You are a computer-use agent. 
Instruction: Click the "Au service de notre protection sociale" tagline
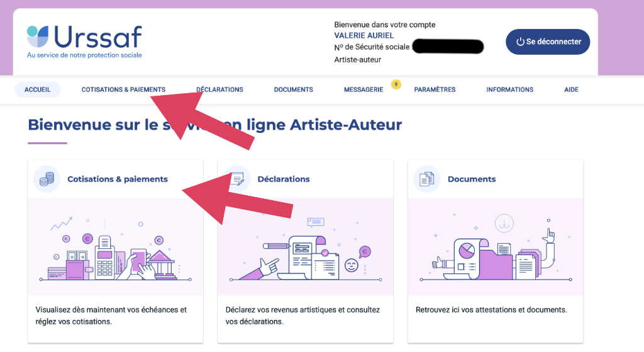(x=84, y=55)
